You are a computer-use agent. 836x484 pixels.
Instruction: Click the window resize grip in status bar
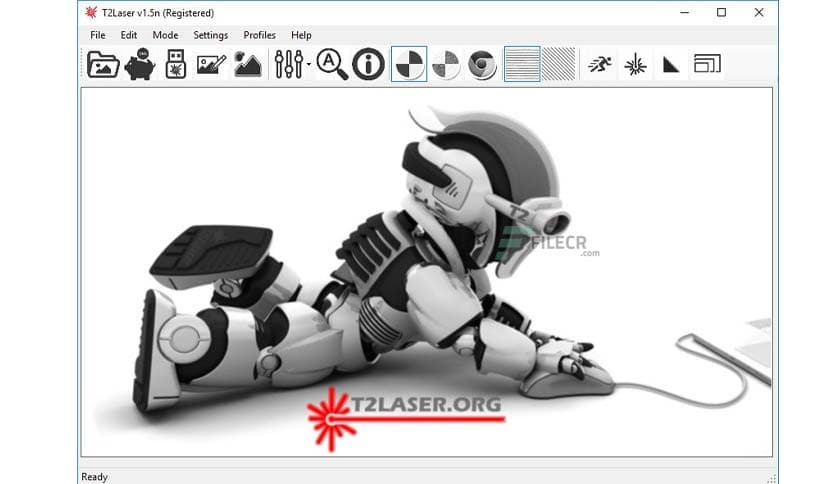pyautogui.click(x=771, y=478)
